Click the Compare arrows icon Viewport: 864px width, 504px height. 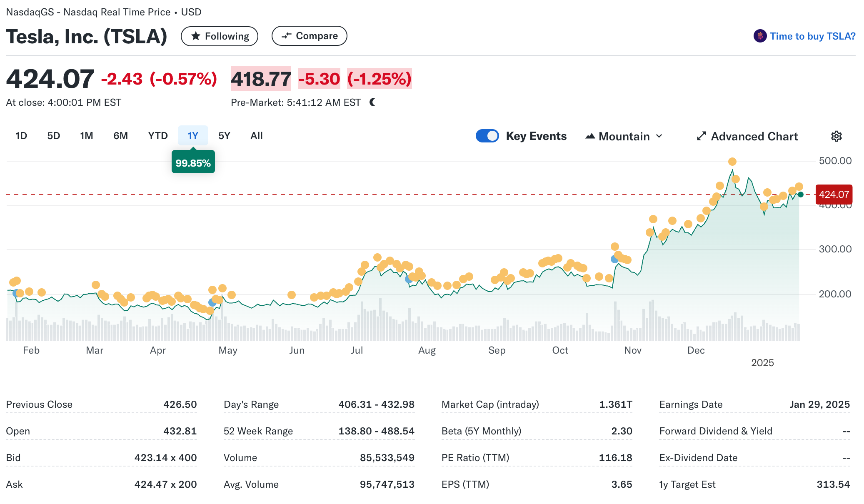(286, 36)
